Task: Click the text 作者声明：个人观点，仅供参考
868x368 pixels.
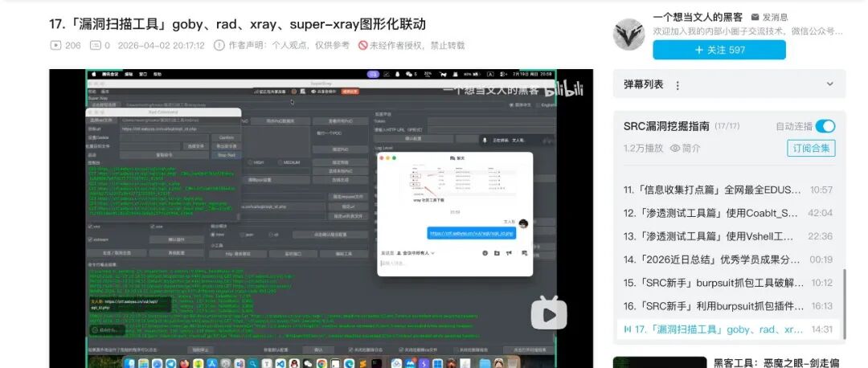Action: (x=289, y=45)
